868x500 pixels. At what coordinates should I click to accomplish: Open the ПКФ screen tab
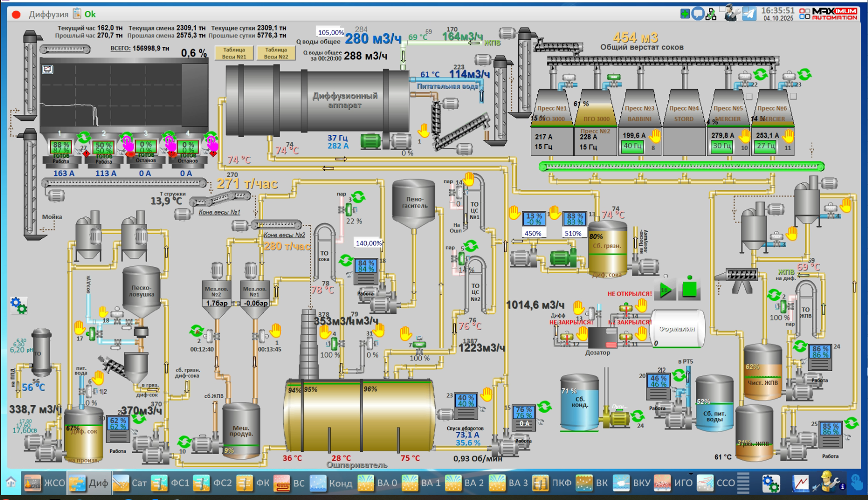point(552,483)
